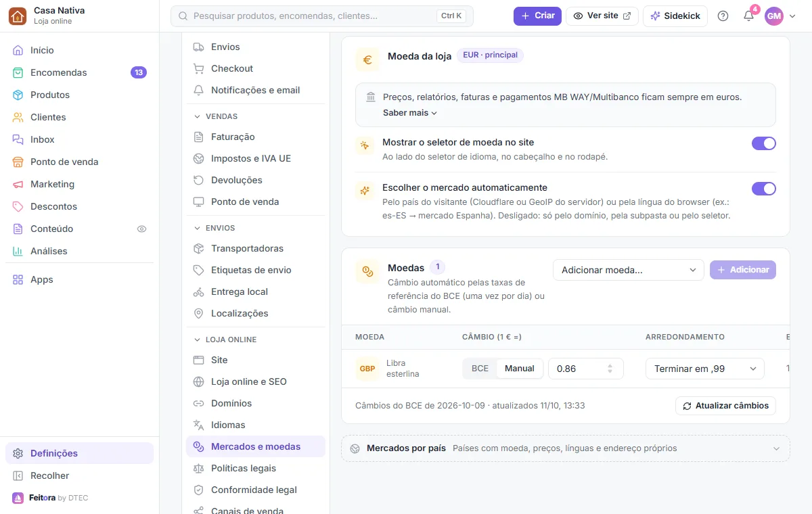Image resolution: width=812 pixels, height=514 pixels.
Task: Open Produtos in the sidebar
Action: (x=80, y=95)
